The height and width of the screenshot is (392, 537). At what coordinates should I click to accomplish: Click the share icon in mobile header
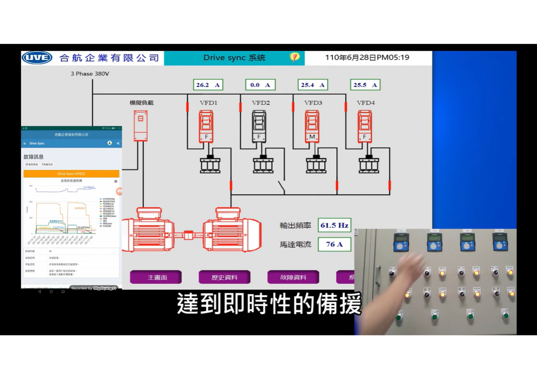point(118,143)
